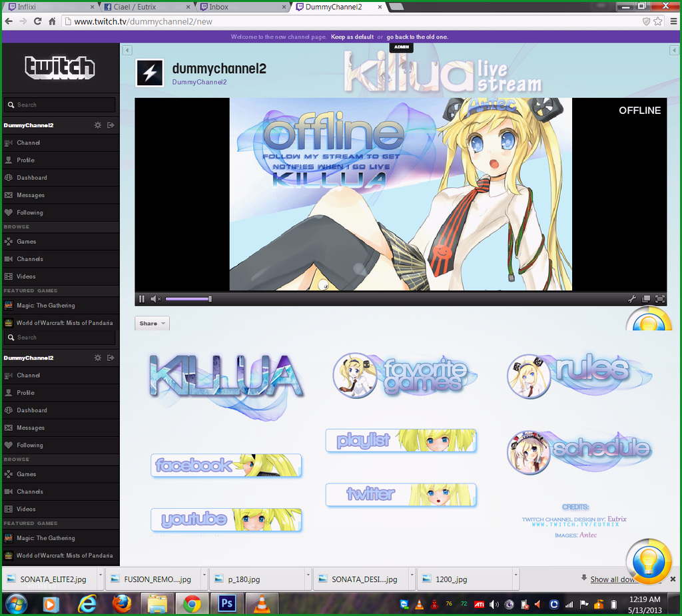The width and height of the screenshot is (682, 616).
Task: Open the Share dropdown
Action: point(153,323)
